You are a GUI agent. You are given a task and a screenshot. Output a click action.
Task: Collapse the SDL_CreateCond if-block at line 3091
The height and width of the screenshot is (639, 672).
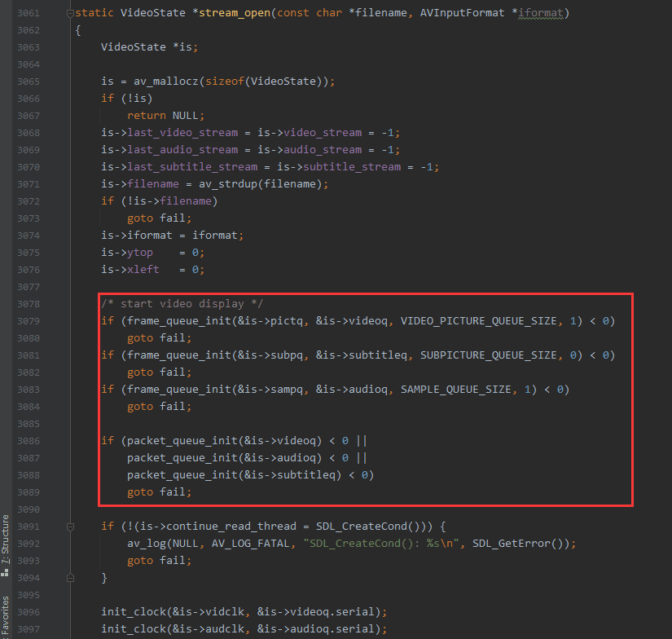[x=71, y=527]
